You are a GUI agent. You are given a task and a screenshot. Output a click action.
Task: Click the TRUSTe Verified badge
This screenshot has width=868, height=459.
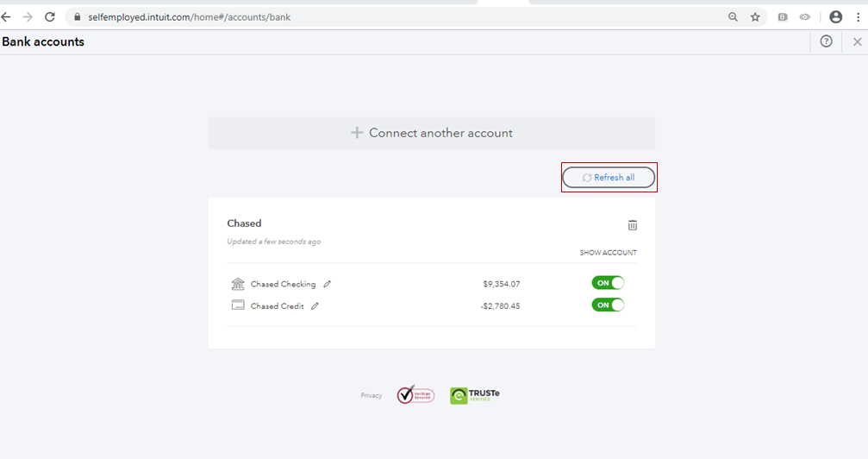click(474, 395)
